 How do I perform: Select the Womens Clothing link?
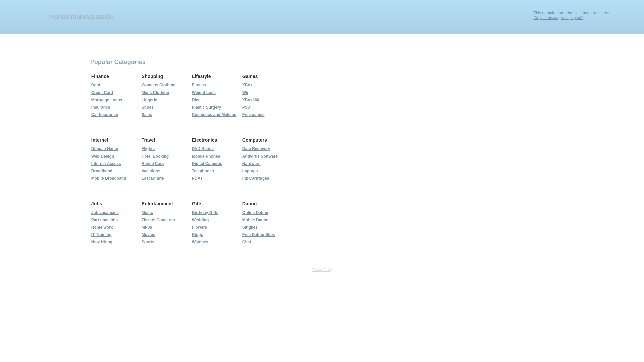158,85
